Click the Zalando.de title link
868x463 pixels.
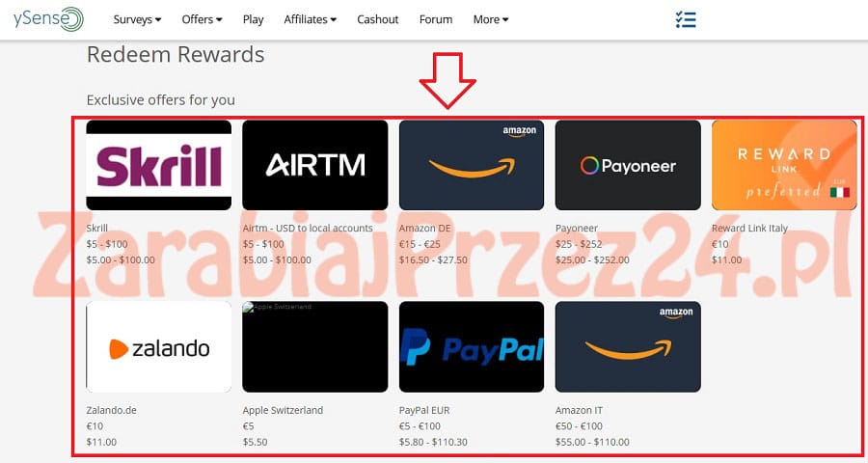pos(111,410)
